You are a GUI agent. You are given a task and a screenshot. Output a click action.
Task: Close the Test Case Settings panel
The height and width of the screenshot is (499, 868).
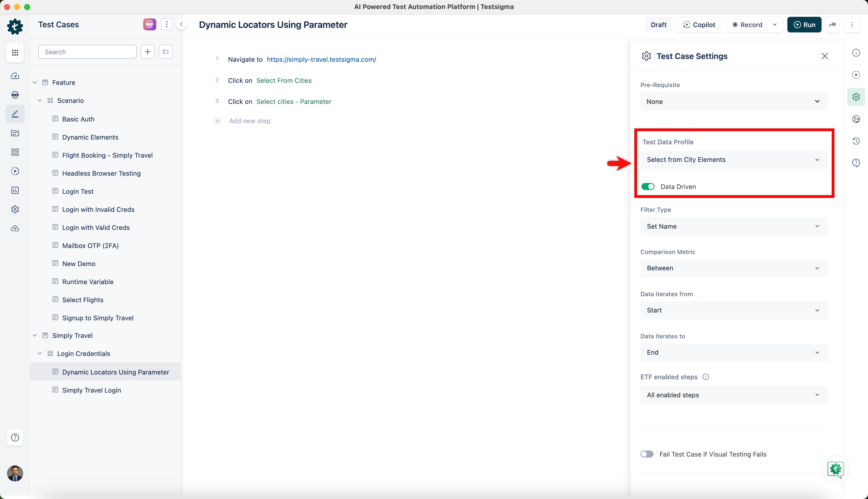(825, 56)
